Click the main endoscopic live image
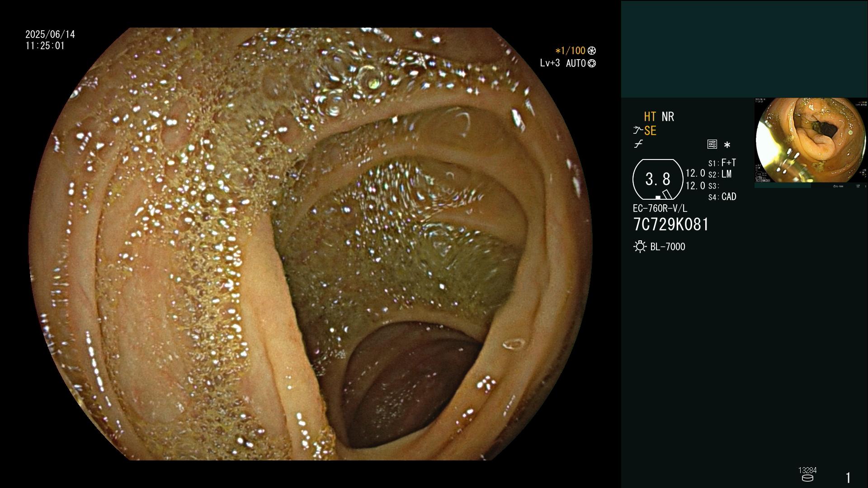This screenshot has width=868, height=488. (x=311, y=244)
